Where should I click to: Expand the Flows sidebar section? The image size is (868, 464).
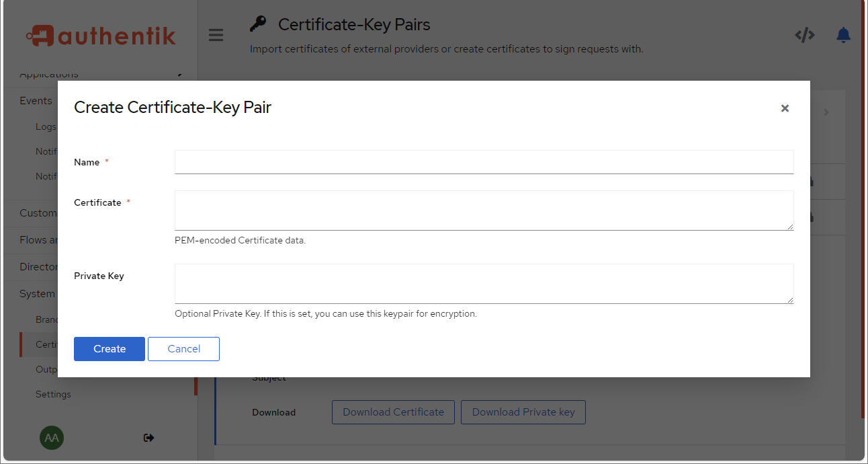pos(38,240)
